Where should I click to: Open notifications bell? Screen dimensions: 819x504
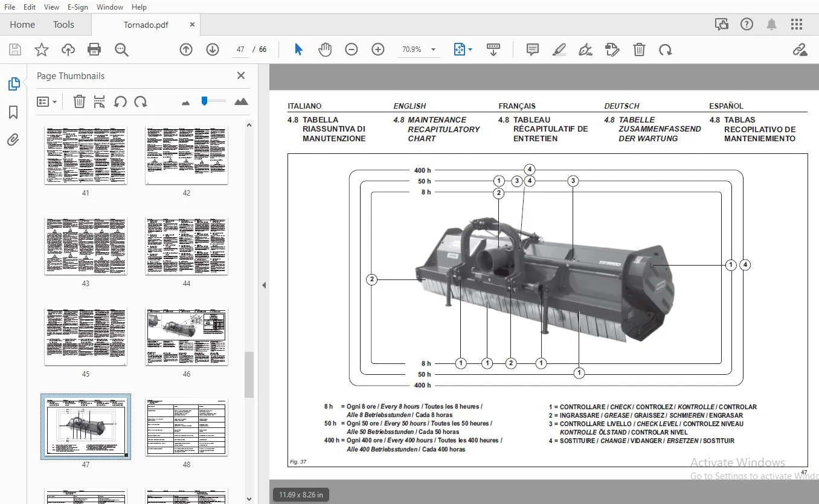[771, 24]
